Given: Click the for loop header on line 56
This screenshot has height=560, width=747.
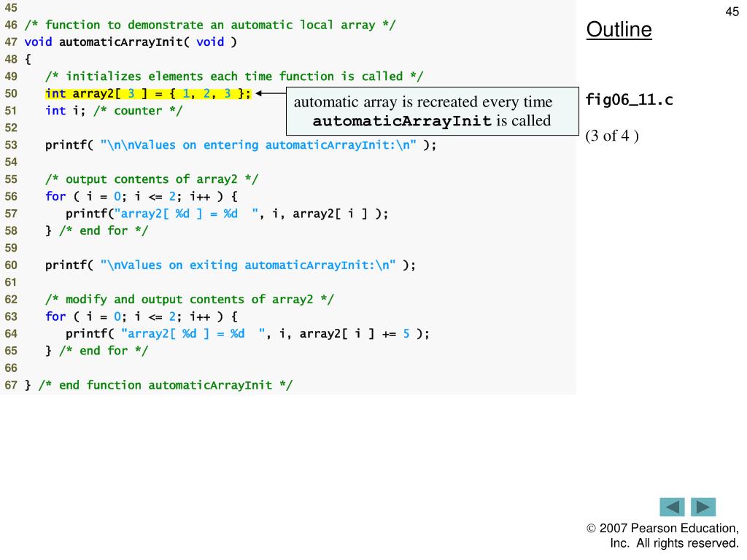Looking at the screenshot, I should [x=142, y=196].
